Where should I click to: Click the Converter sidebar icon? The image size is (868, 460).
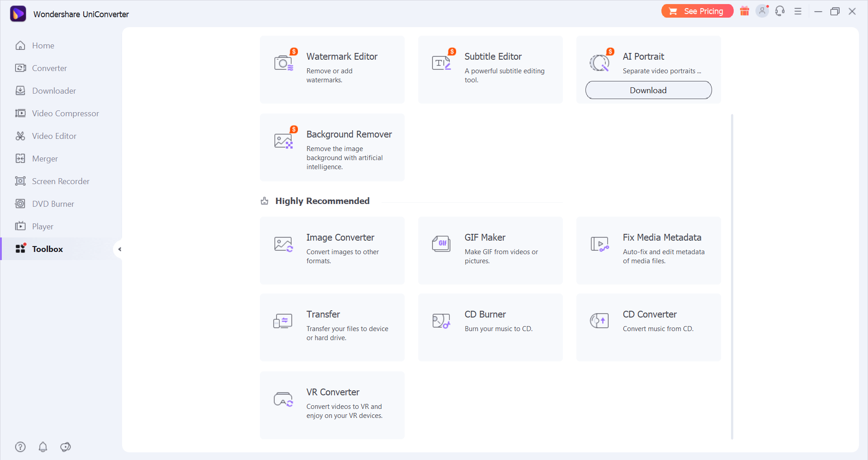pyautogui.click(x=20, y=68)
